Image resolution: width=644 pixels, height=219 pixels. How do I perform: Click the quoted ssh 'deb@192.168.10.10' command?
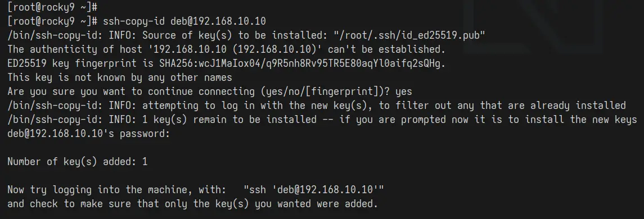(x=314, y=189)
